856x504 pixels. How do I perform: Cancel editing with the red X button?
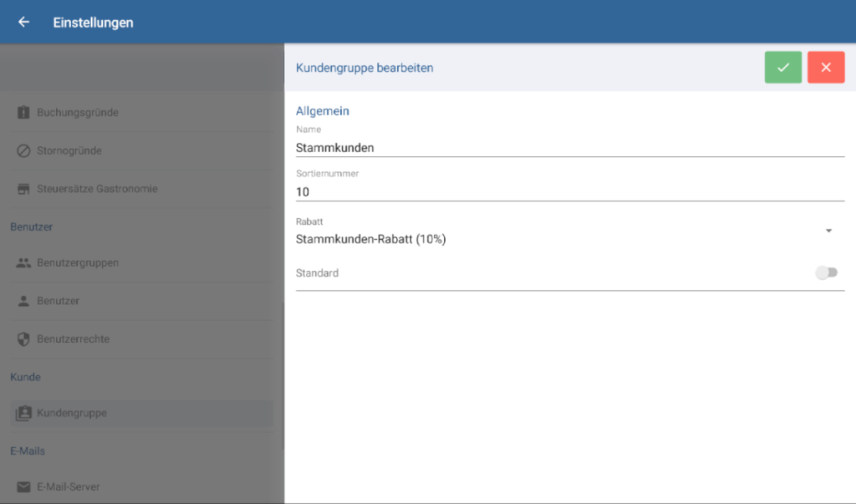pyautogui.click(x=826, y=67)
